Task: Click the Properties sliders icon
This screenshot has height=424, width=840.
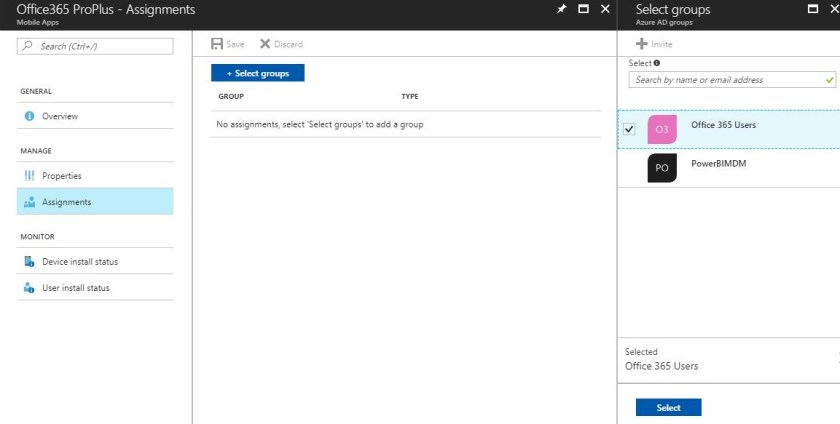Action: (x=29, y=176)
